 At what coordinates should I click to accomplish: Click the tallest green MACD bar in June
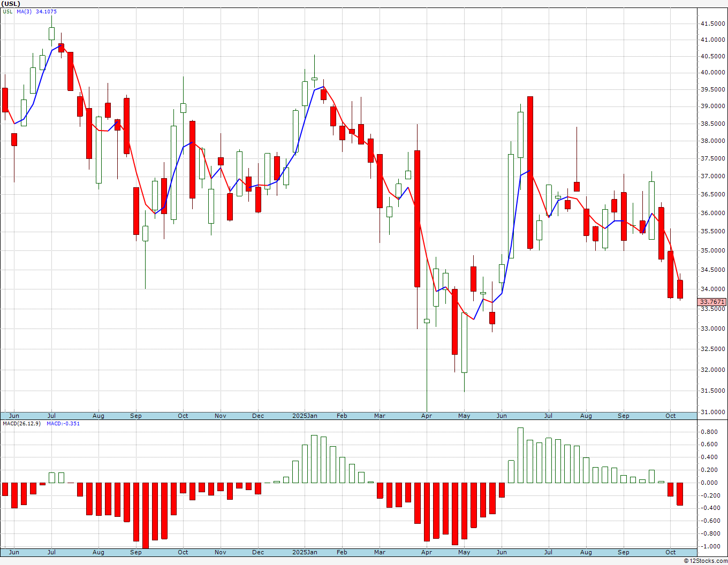click(520, 455)
